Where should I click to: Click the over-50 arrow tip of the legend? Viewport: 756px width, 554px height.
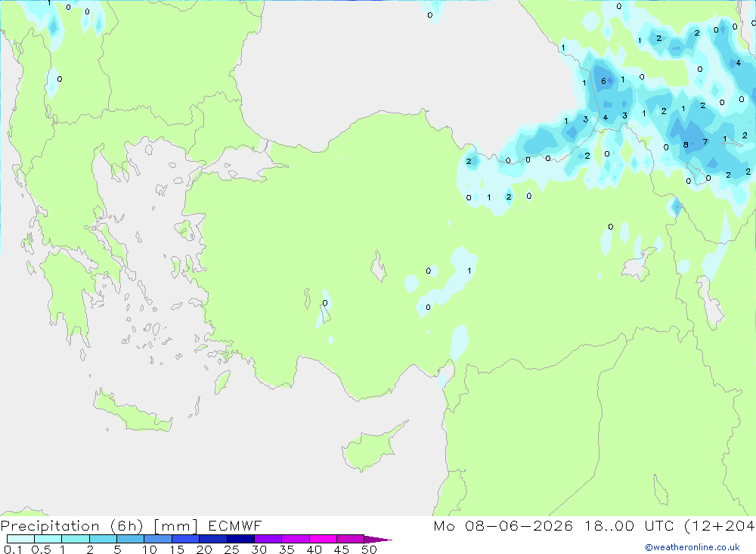(x=378, y=540)
